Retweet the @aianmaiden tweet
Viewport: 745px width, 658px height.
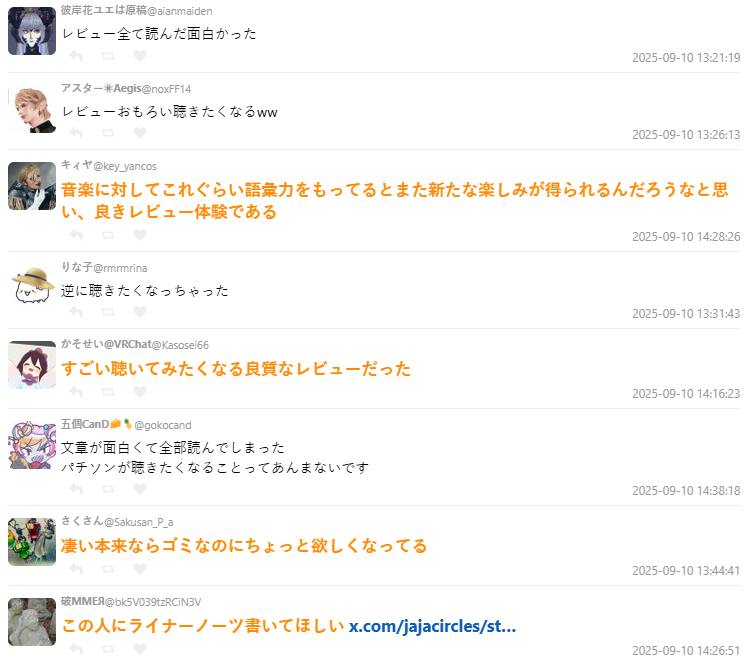tap(108, 56)
